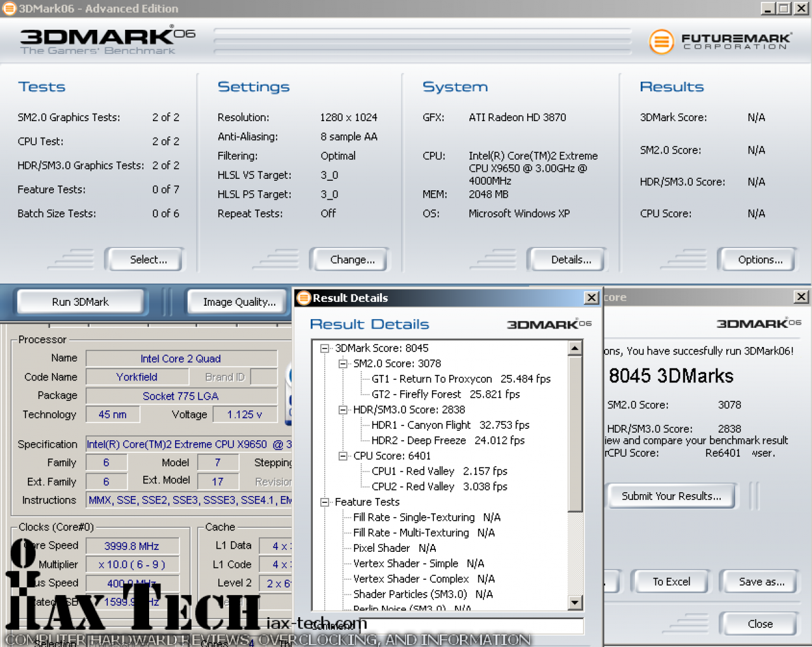Click the Technology field 45 nm
The height and width of the screenshot is (647, 812).
[112, 414]
